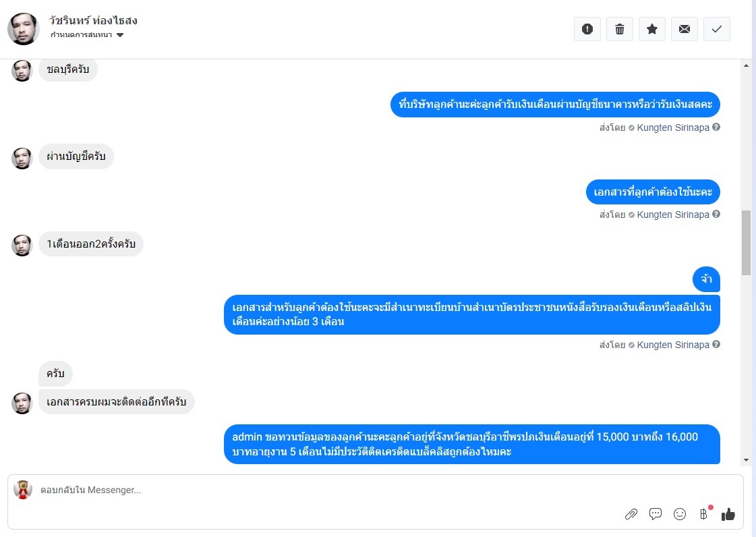This screenshot has height=537, width=756.
Task: Delete conversation using trash icon
Action: (x=619, y=29)
